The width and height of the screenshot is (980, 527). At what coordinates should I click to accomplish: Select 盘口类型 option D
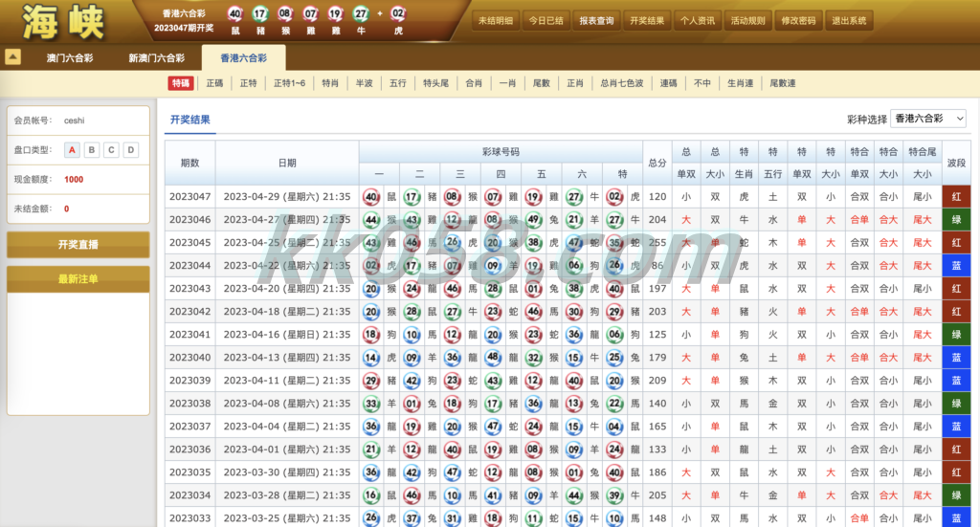tap(130, 150)
